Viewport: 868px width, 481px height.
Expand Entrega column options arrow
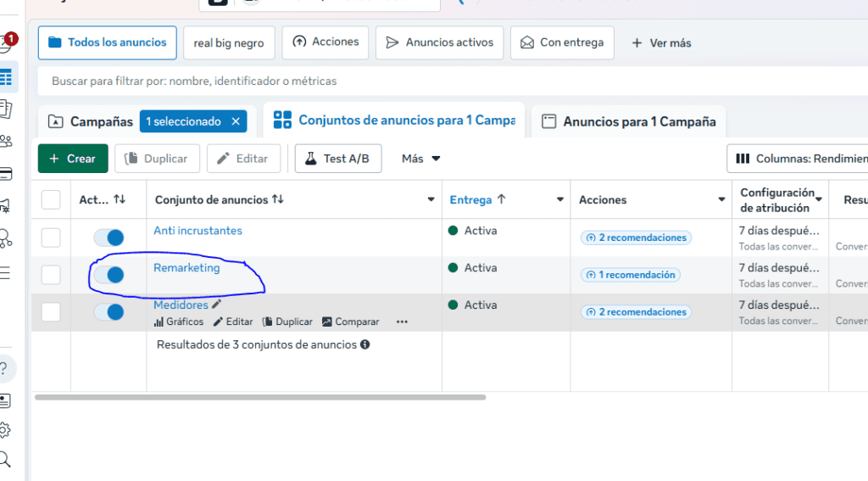point(559,199)
